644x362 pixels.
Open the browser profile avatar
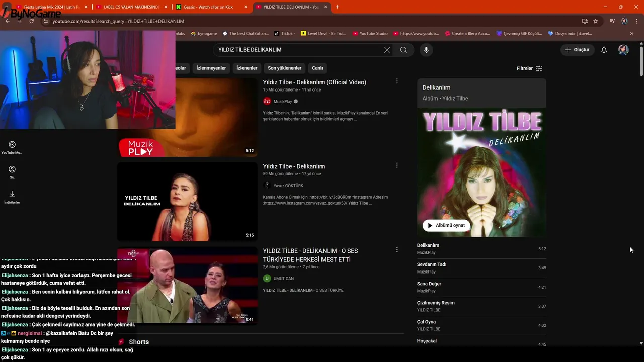pyautogui.click(x=624, y=21)
